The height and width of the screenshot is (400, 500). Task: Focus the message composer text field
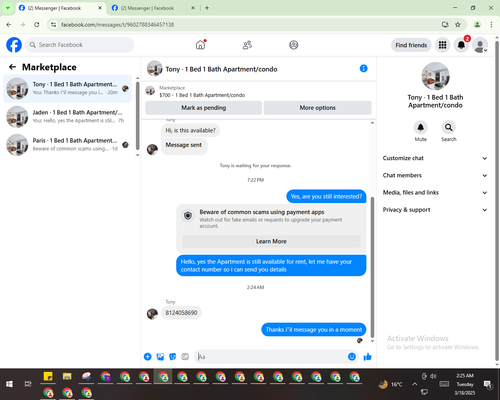271,357
